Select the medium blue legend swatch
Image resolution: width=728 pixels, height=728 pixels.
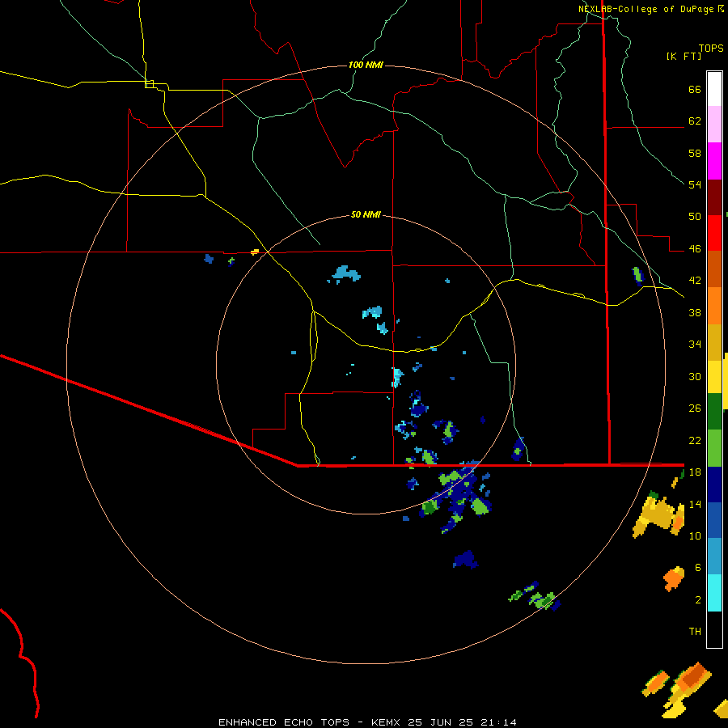pos(714,520)
